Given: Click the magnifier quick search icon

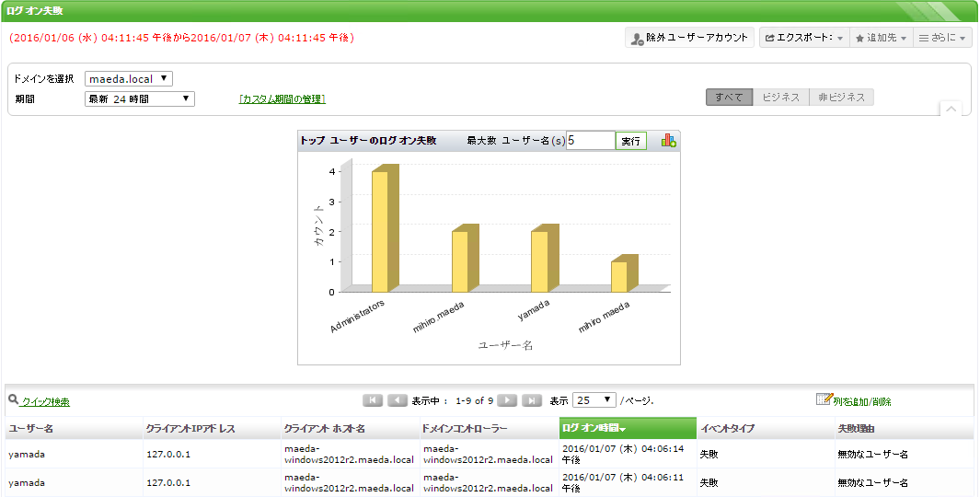Looking at the screenshot, I should coord(13,399).
